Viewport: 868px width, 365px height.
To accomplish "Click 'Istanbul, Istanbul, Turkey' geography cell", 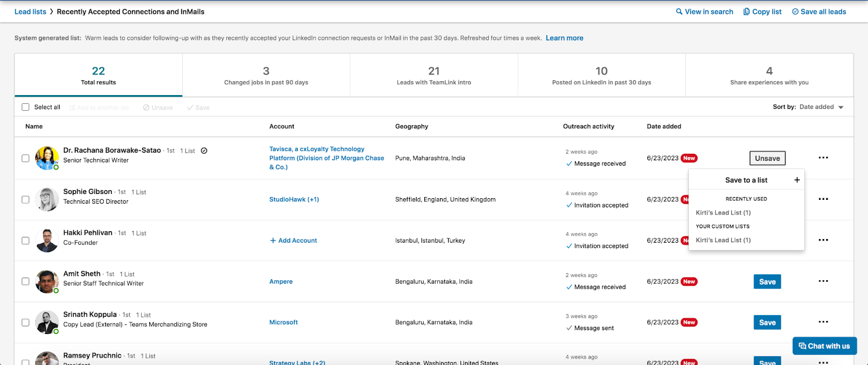I will click(x=430, y=241).
